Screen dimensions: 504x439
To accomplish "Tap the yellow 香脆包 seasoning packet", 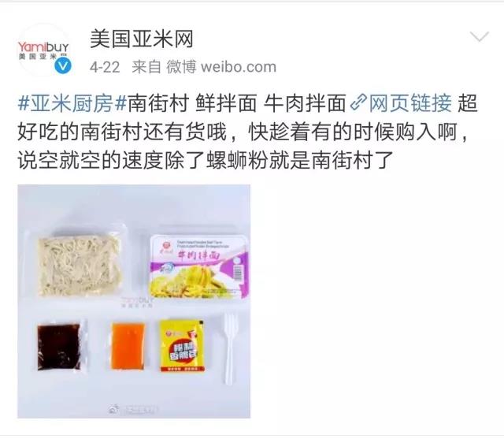I will point(182,346).
